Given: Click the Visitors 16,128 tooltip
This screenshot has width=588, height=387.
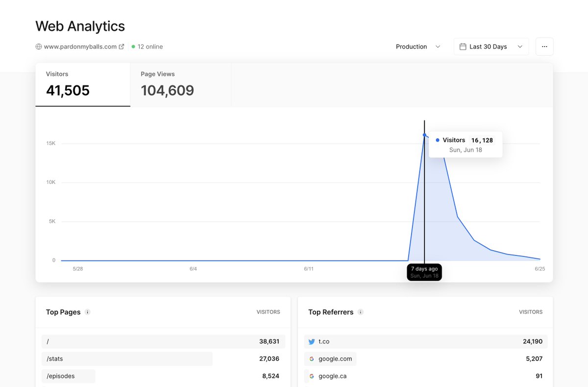Looking at the screenshot, I should pyautogui.click(x=465, y=144).
